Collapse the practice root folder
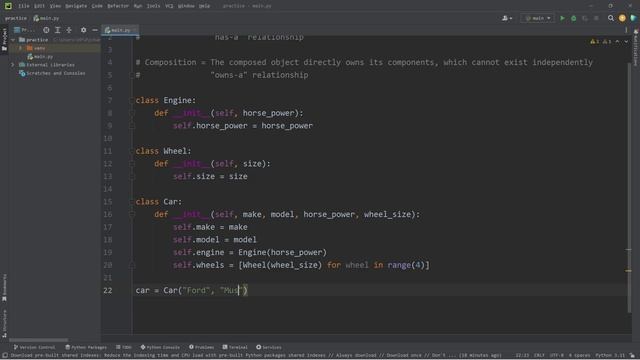The image size is (640, 360). point(13,40)
